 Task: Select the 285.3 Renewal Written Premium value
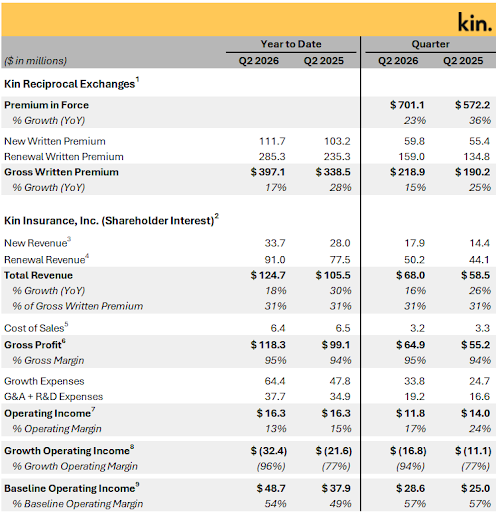click(x=272, y=157)
